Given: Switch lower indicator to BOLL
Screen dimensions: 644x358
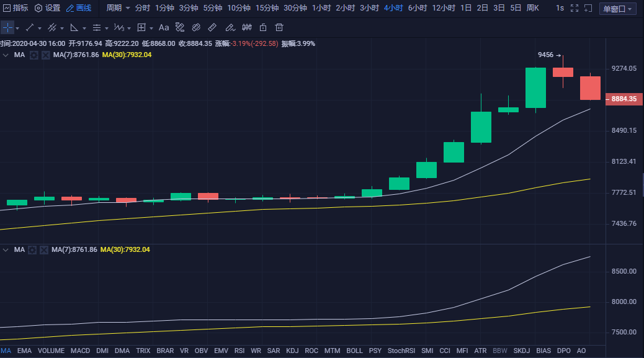Looking at the screenshot, I should (354, 351).
